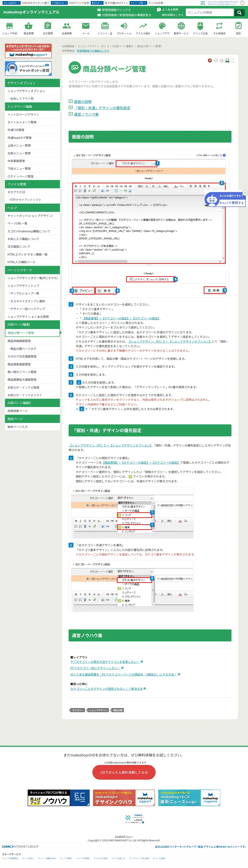Click the 商品分類 tag
Screen dimensions: 248x868
117,710
